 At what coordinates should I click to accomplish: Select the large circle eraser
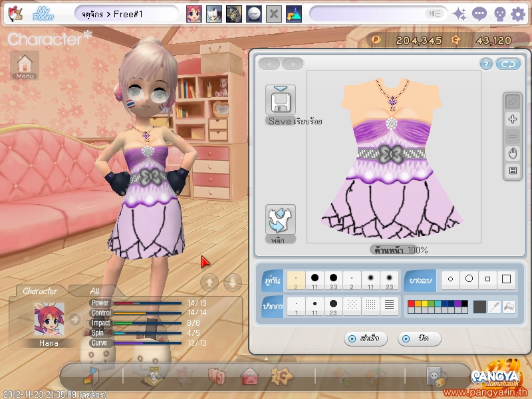click(469, 279)
